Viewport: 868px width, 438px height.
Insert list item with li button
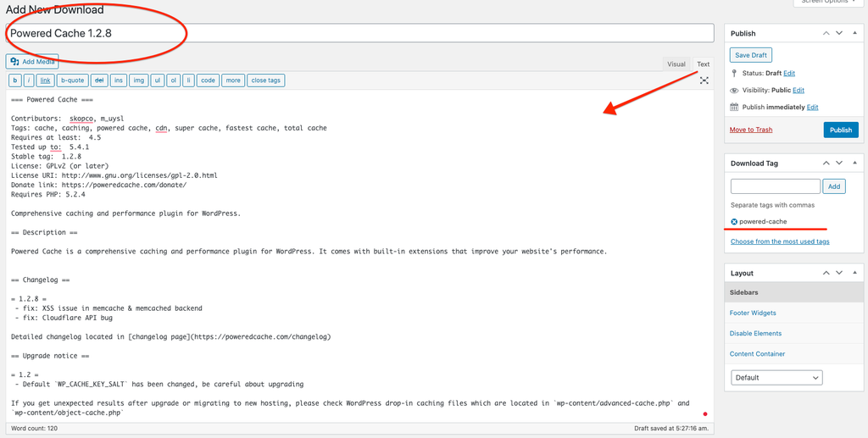[189, 80]
